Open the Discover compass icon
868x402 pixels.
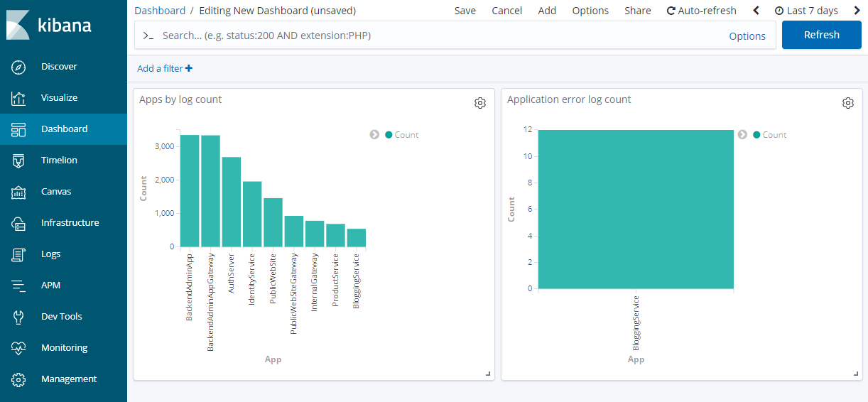[18, 67]
